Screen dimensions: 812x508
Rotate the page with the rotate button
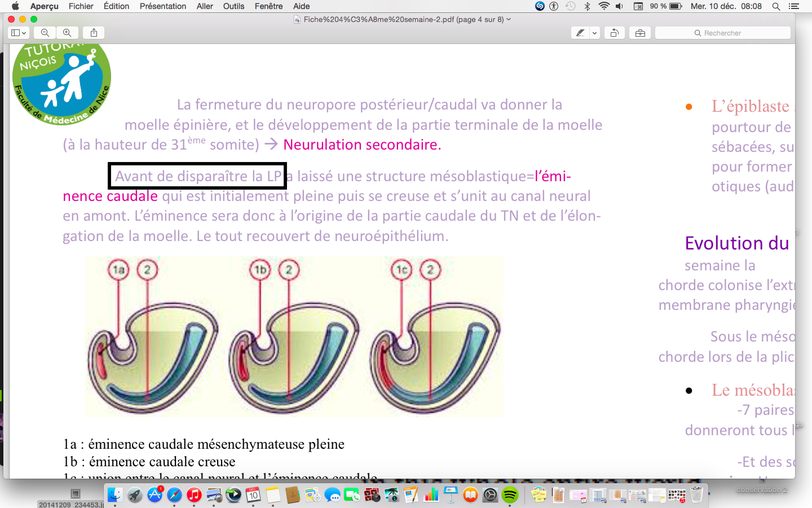(614, 33)
